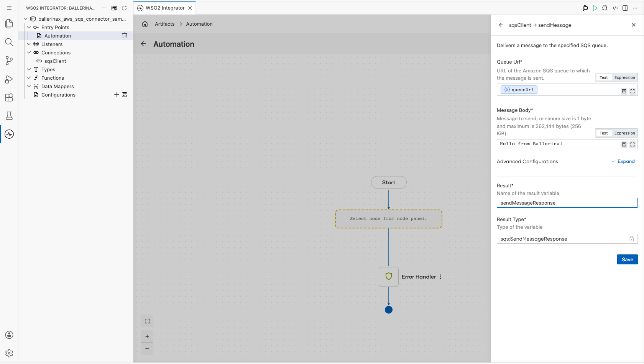Image resolution: width=644 pixels, height=364 pixels.
Task: Open the Manage settings gear
Action: [9, 353]
